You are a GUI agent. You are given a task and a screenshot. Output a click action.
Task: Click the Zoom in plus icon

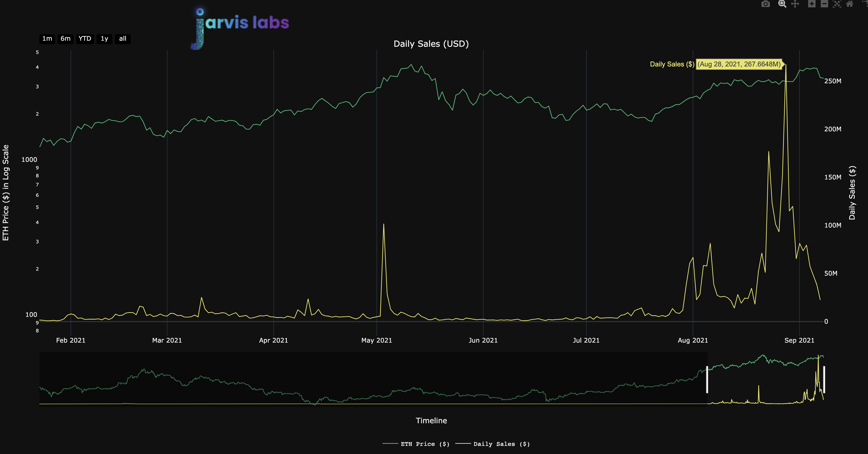coord(812,4)
